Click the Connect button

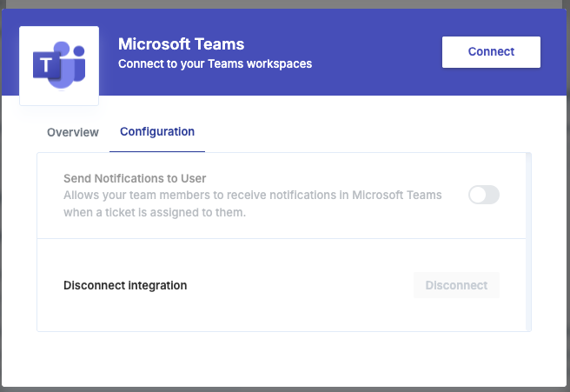click(x=491, y=52)
